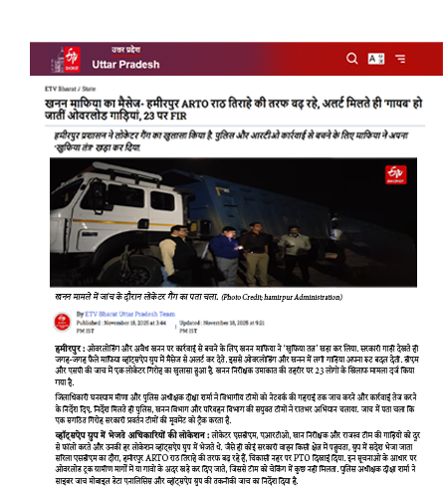Open the 'State' breadcrumb link

[x=89, y=89]
